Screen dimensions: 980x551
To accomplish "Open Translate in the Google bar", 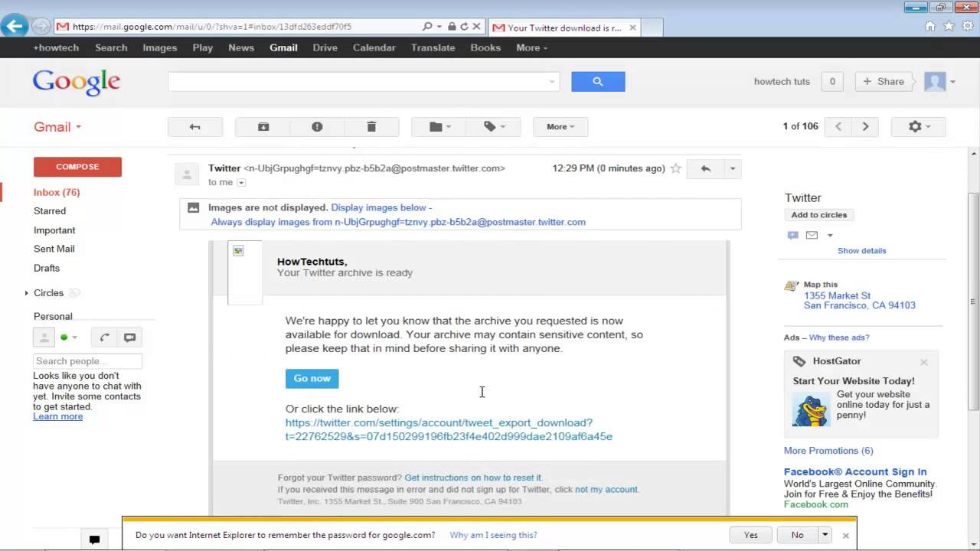I will [x=433, y=47].
